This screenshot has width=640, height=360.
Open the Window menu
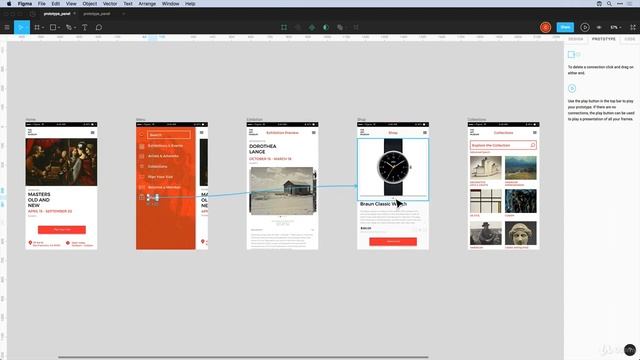click(x=171, y=4)
